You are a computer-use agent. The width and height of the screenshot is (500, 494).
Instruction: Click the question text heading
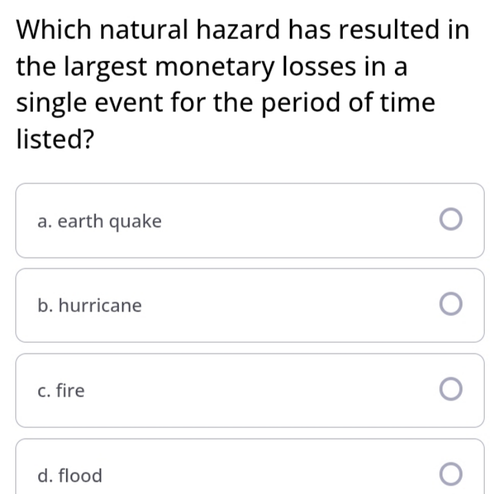243,84
